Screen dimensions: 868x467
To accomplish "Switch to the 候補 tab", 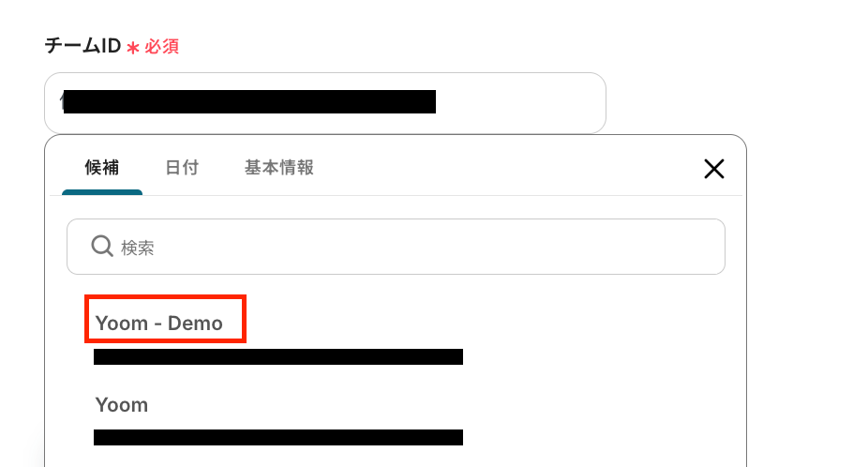I will point(102,167).
